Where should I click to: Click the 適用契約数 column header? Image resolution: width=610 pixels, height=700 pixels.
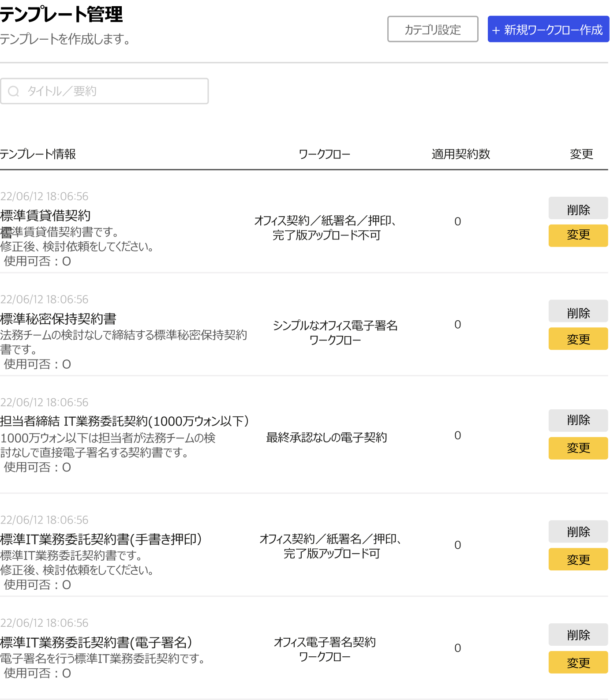460,154
